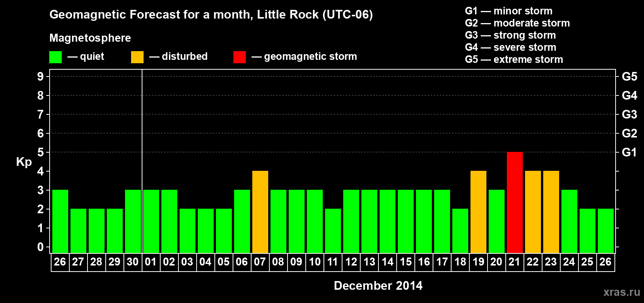Viewport: 644px width, 303px height.
Task: Click the Kp value 7 tick label
Action: click(x=41, y=114)
